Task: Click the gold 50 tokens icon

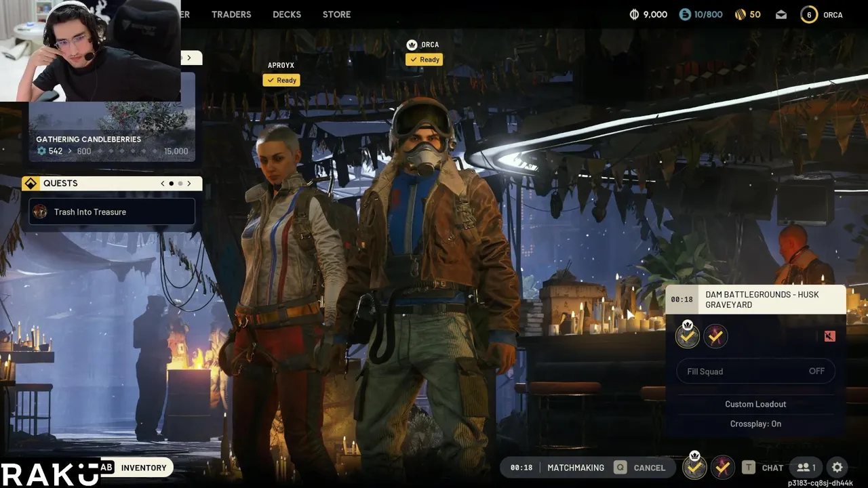Action: pyautogui.click(x=741, y=14)
